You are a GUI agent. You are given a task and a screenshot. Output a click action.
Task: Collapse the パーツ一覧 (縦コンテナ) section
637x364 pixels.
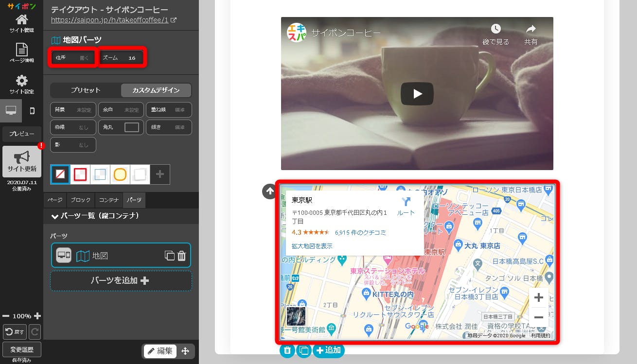[x=54, y=216]
